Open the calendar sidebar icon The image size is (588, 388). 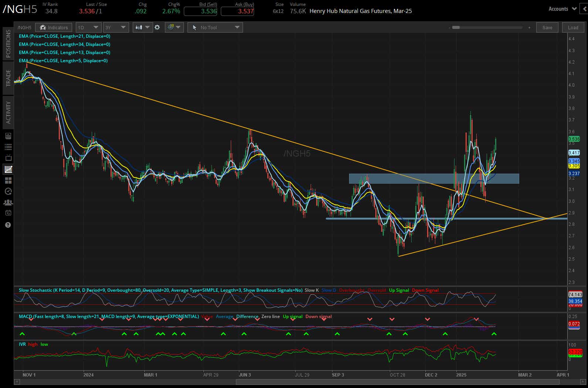[x=8, y=213]
